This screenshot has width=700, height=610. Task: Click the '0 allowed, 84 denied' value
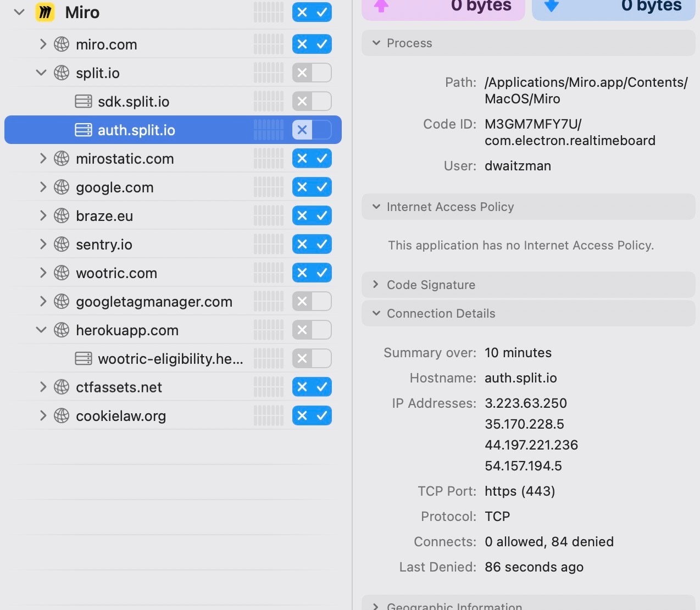pyautogui.click(x=549, y=542)
